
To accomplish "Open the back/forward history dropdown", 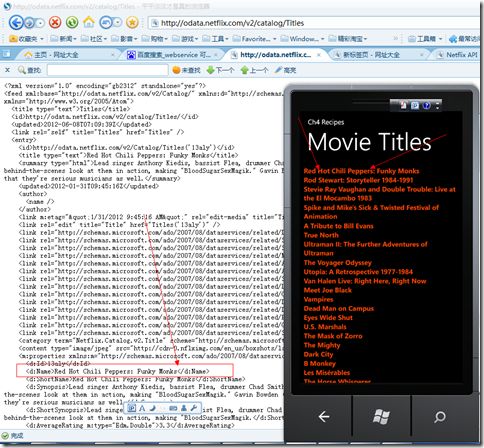I will pyautogui.click(x=41, y=23).
